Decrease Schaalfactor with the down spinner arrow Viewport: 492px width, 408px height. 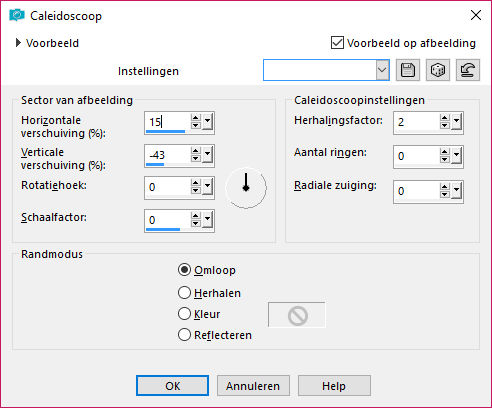(x=196, y=224)
